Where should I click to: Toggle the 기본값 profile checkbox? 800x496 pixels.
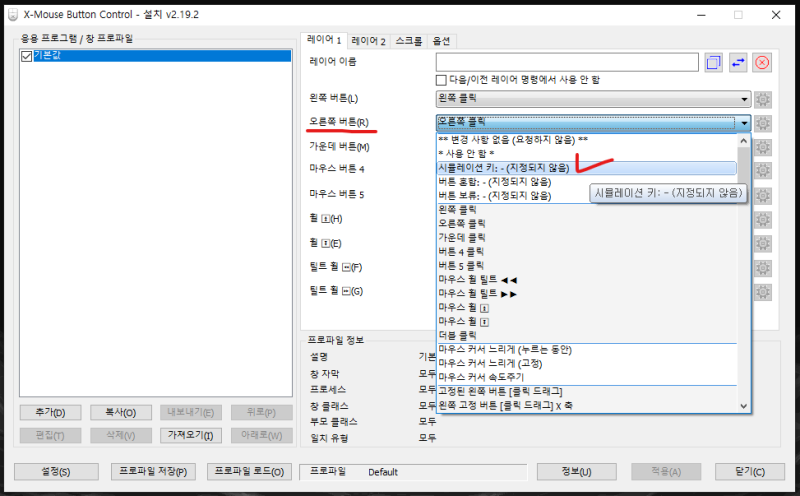[27, 56]
